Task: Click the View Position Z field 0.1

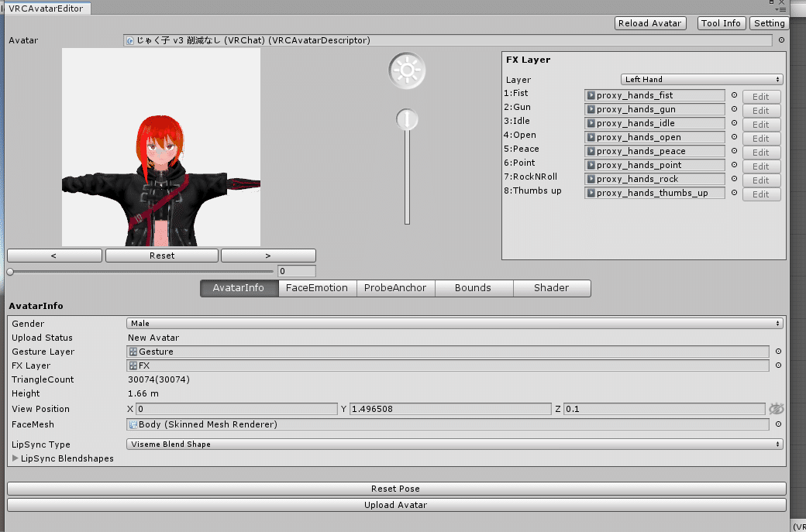Action: click(x=664, y=409)
